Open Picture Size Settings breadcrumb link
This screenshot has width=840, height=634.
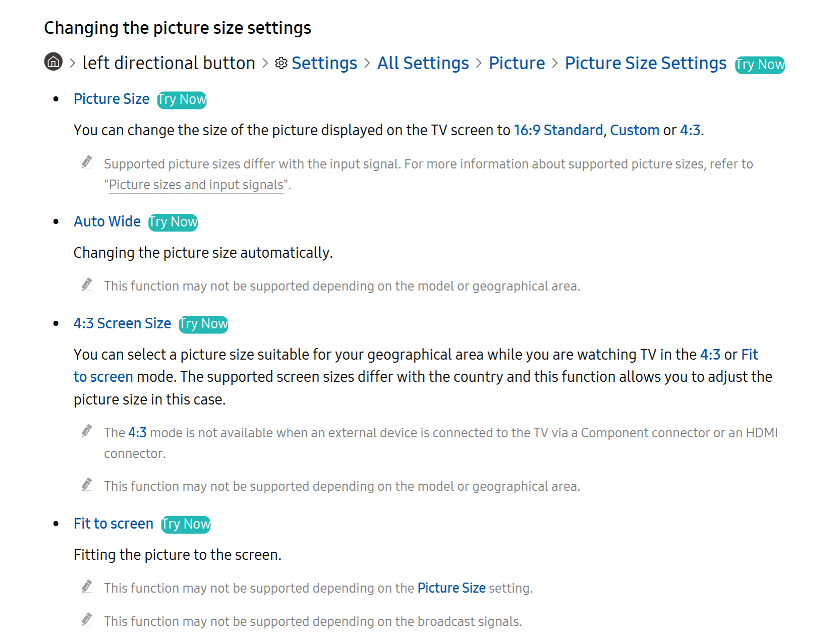coord(645,63)
